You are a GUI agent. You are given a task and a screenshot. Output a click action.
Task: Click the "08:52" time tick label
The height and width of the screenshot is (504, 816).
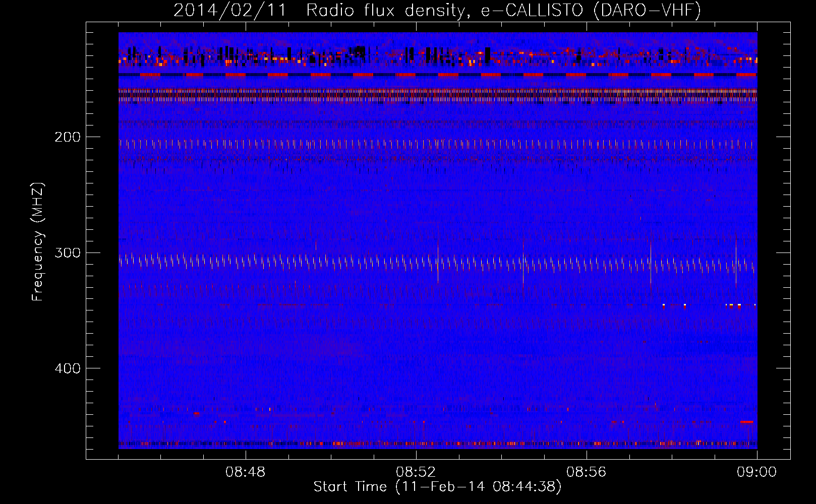tap(416, 472)
